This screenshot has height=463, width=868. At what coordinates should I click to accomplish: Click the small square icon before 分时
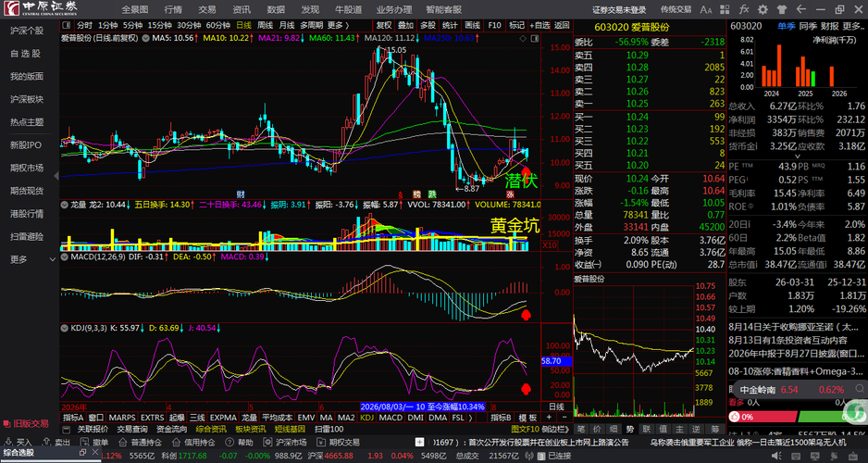[x=67, y=25]
